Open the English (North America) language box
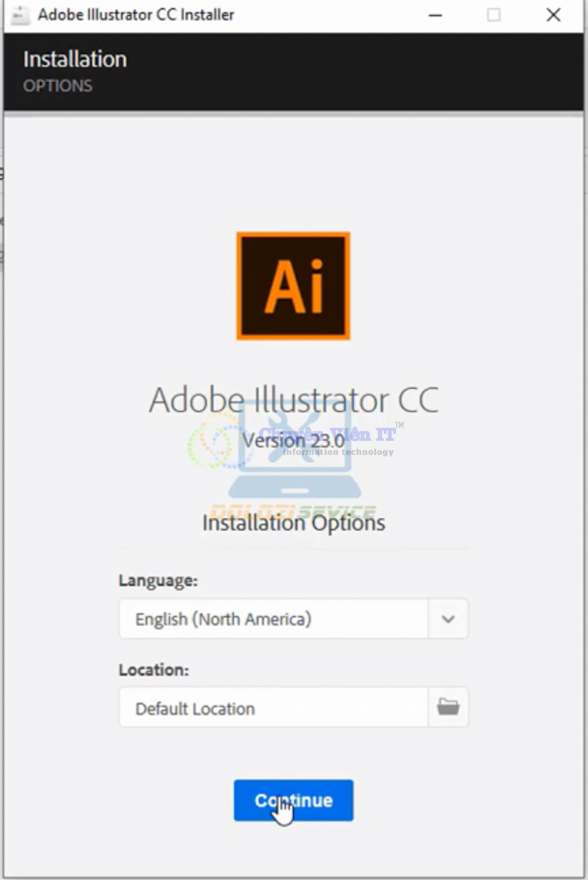Image resolution: width=588 pixels, height=880 pixels. point(273,620)
